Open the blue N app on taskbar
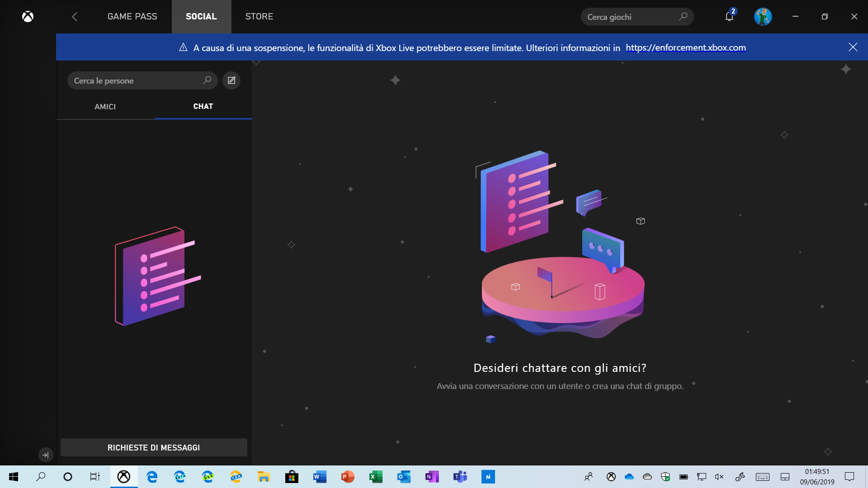Screen dimensions: 868x488 (488, 477)
